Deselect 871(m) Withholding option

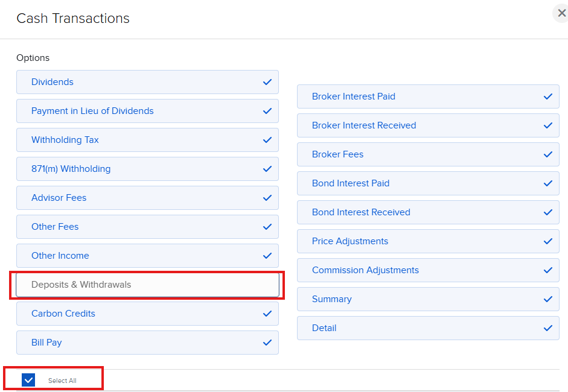point(147,169)
